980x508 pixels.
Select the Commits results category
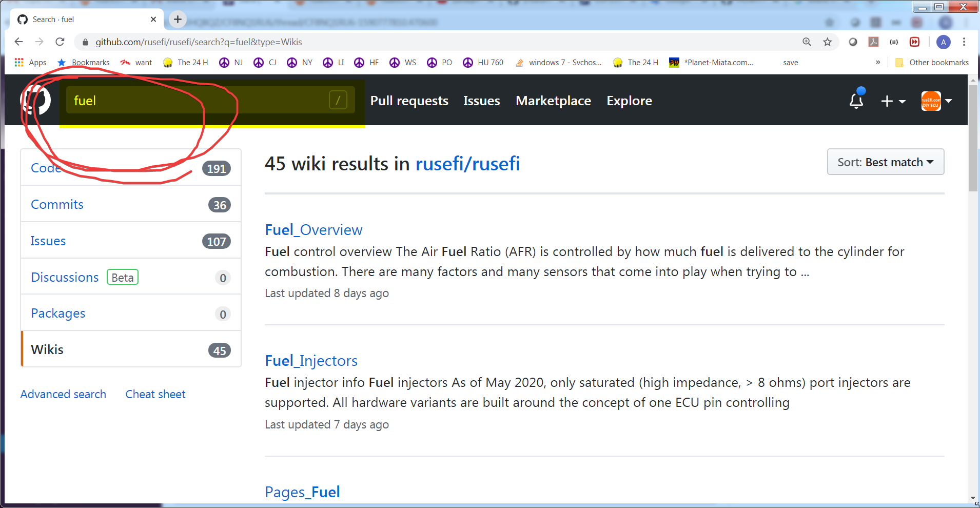point(57,204)
